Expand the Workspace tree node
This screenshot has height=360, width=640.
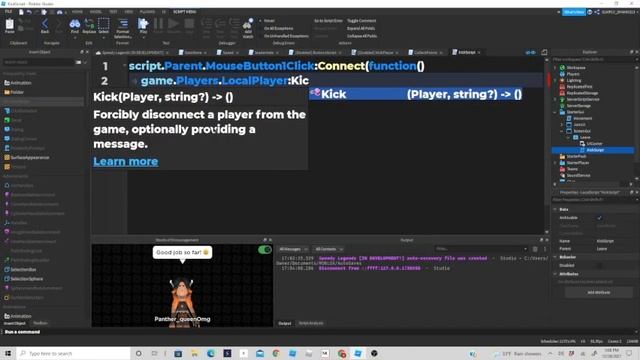(x=555, y=67)
